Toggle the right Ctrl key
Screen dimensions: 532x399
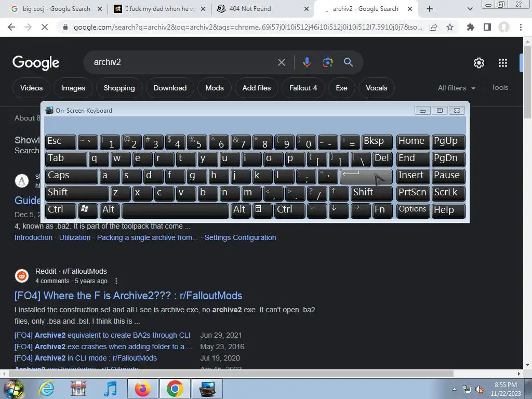pos(289,210)
